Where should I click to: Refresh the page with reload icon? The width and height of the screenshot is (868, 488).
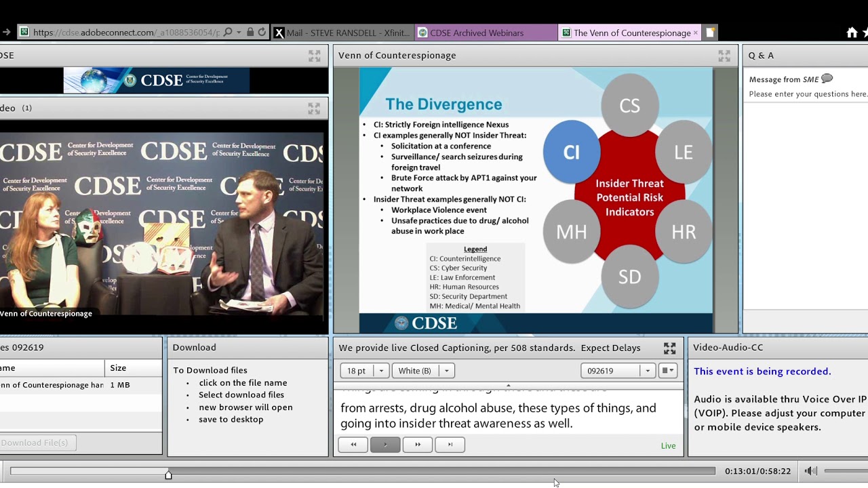coord(262,32)
